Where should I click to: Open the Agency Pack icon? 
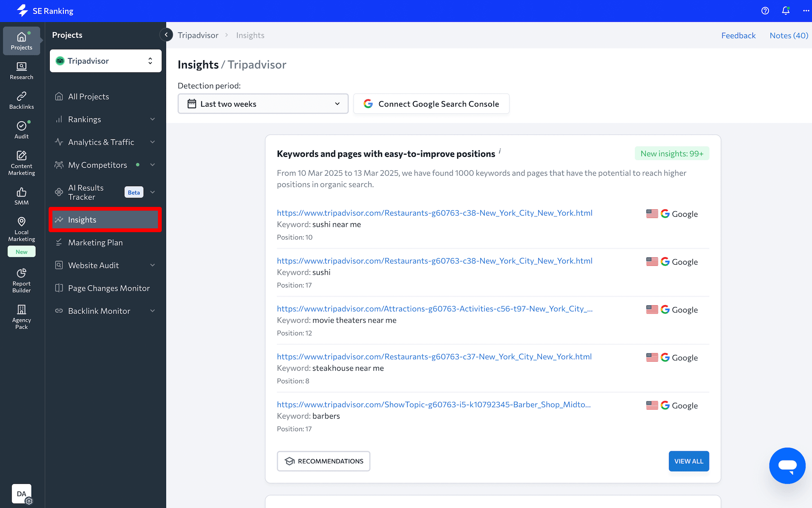21,312
